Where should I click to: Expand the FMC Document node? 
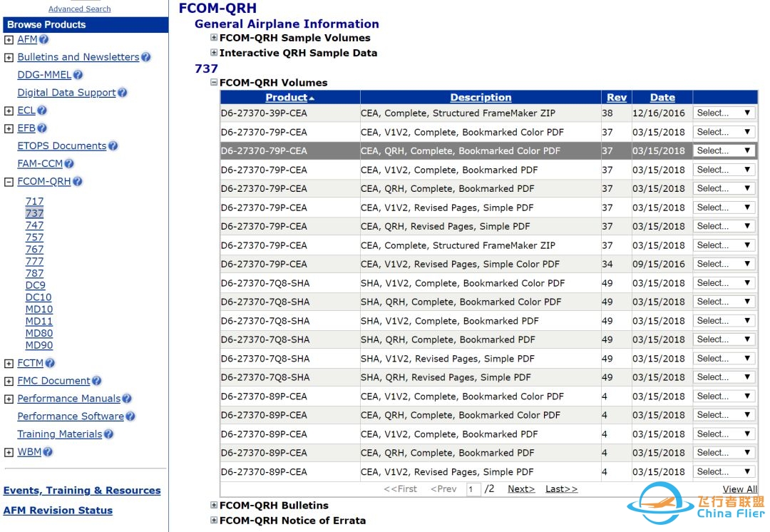click(9, 382)
